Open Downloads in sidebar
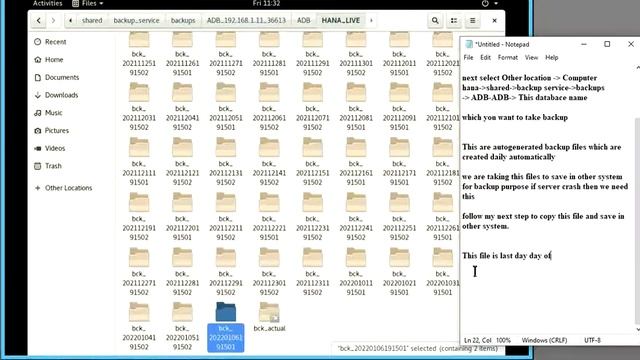The width and height of the screenshot is (640, 360). [61, 95]
